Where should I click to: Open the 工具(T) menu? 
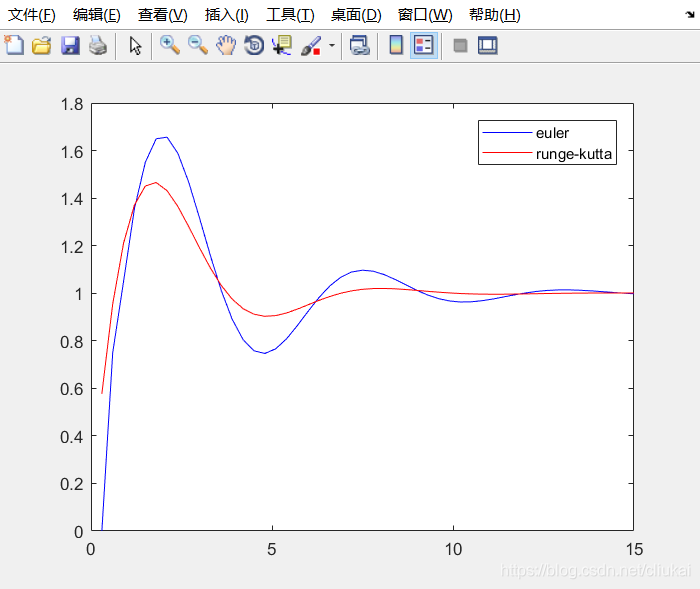coord(290,15)
